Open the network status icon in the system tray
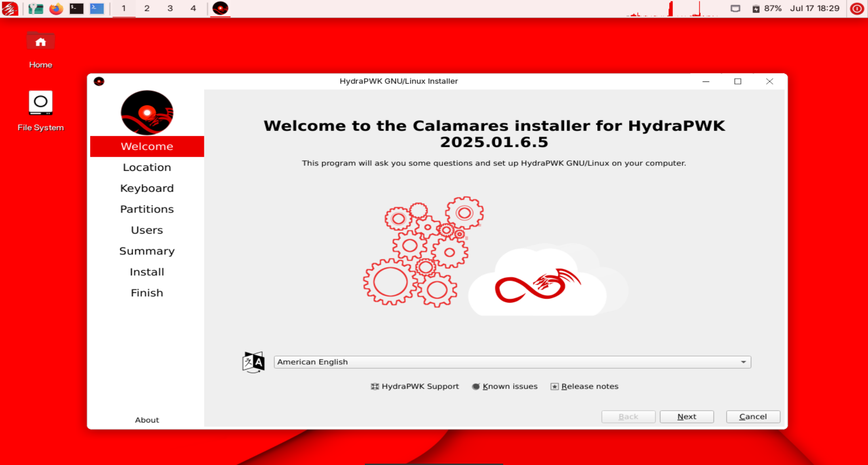This screenshot has height=465, width=868. click(x=736, y=8)
